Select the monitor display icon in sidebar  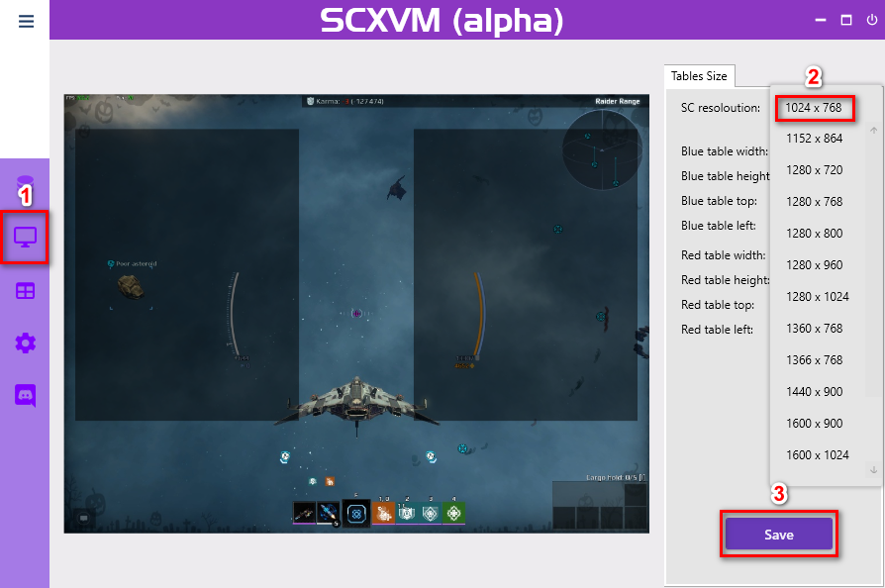26,238
